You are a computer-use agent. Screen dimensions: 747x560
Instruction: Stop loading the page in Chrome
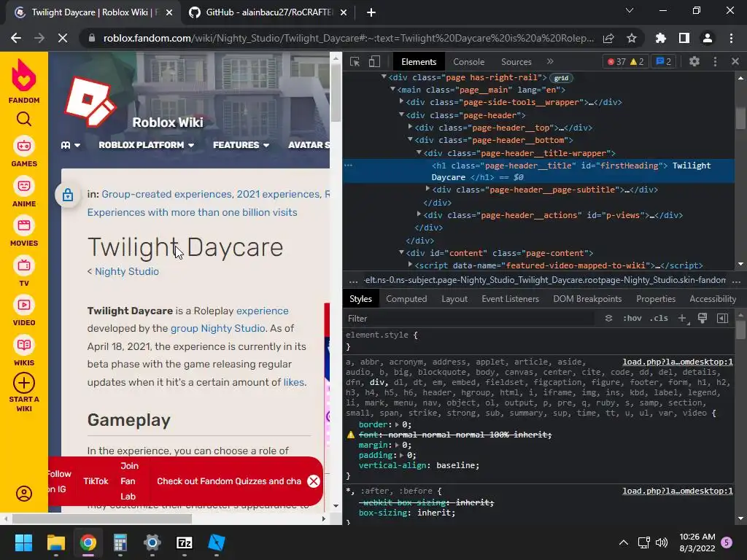coord(63,38)
